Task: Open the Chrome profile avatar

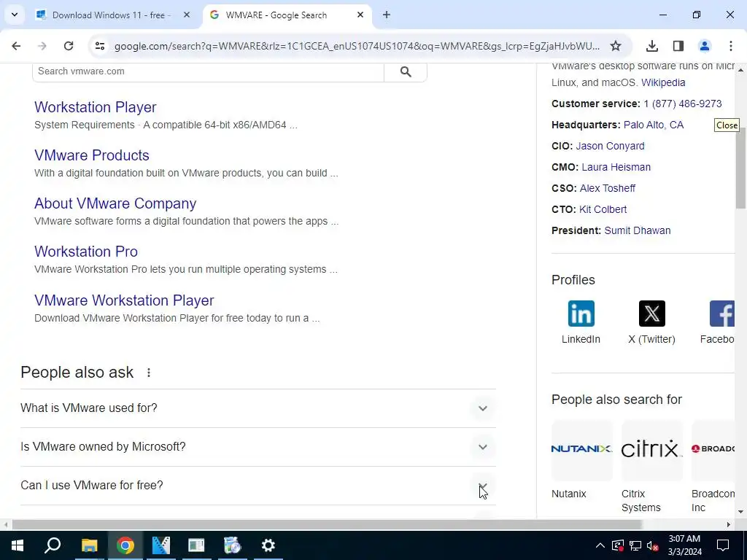Action: pyautogui.click(x=704, y=46)
